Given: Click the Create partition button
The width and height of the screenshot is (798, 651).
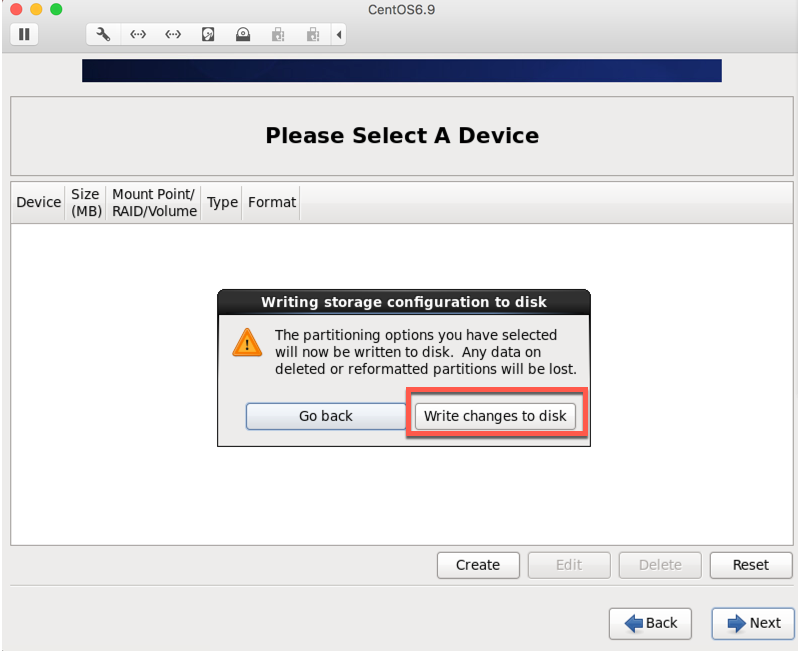Looking at the screenshot, I should point(478,565).
